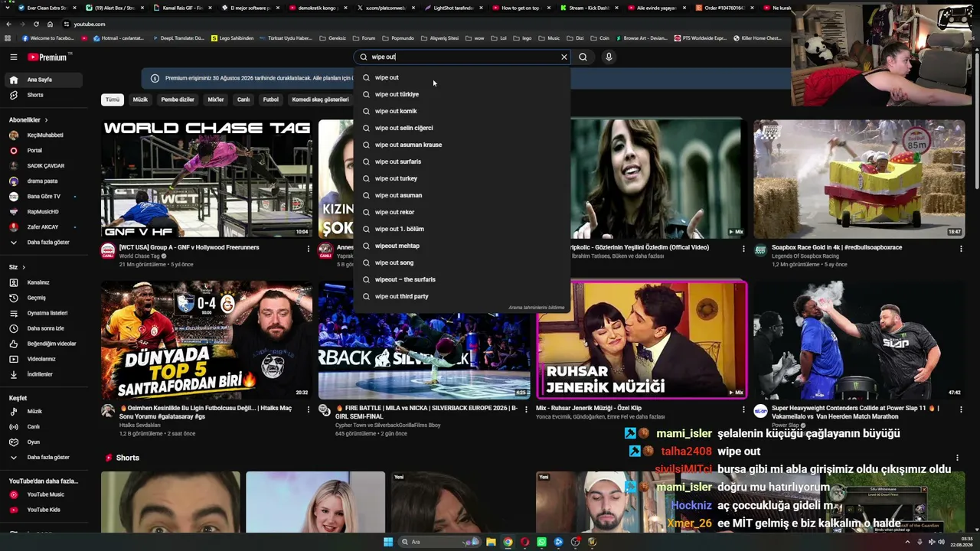Open Shorts from the left sidebar

pyautogui.click(x=43, y=95)
